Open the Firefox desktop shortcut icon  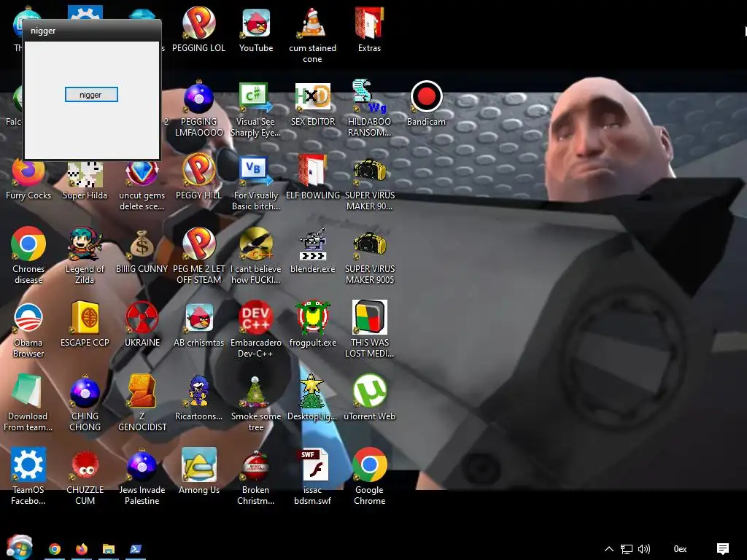tap(28, 174)
